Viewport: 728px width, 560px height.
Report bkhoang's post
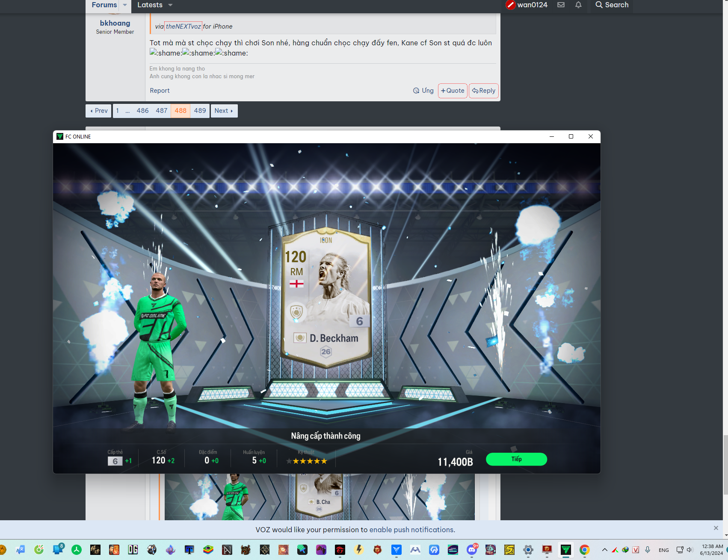tap(160, 91)
